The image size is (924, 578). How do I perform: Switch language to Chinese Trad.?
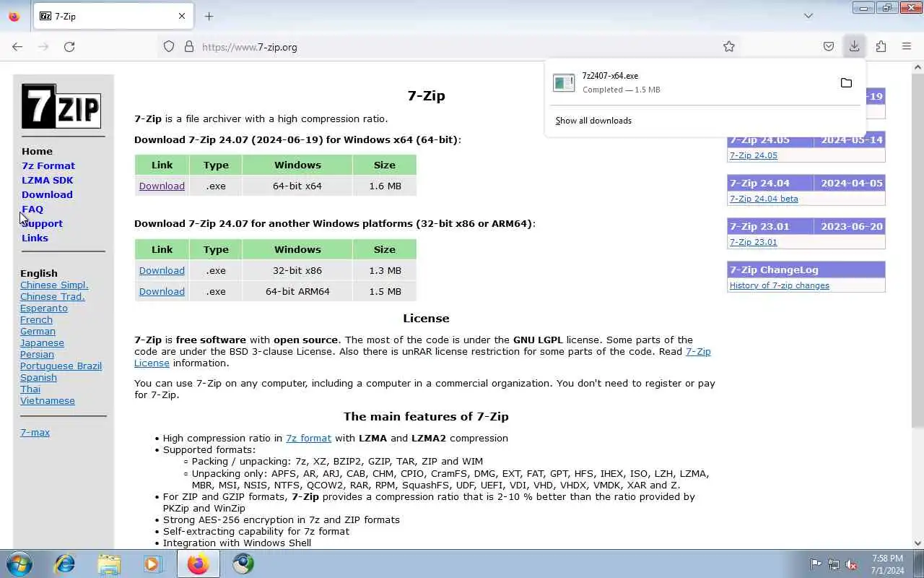[x=53, y=296]
